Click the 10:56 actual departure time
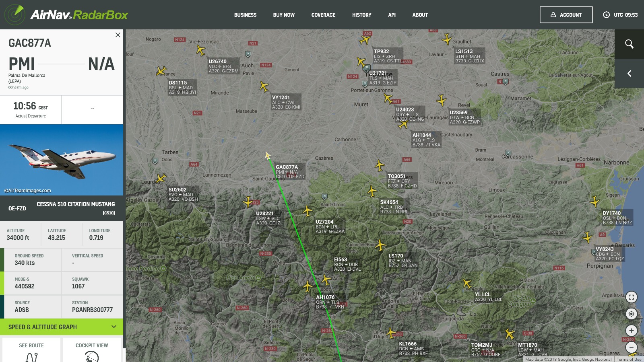The height and width of the screenshot is (362, 644). [31, 106]
